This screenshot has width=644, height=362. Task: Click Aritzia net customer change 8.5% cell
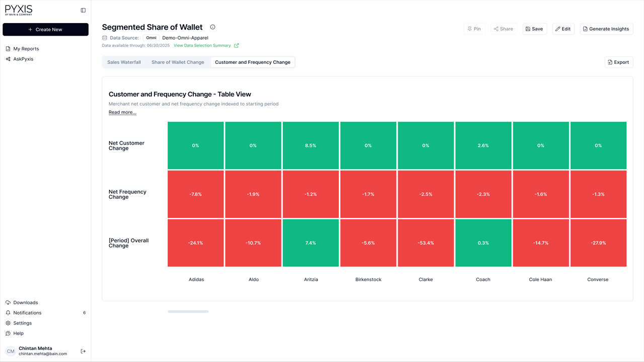310,145
